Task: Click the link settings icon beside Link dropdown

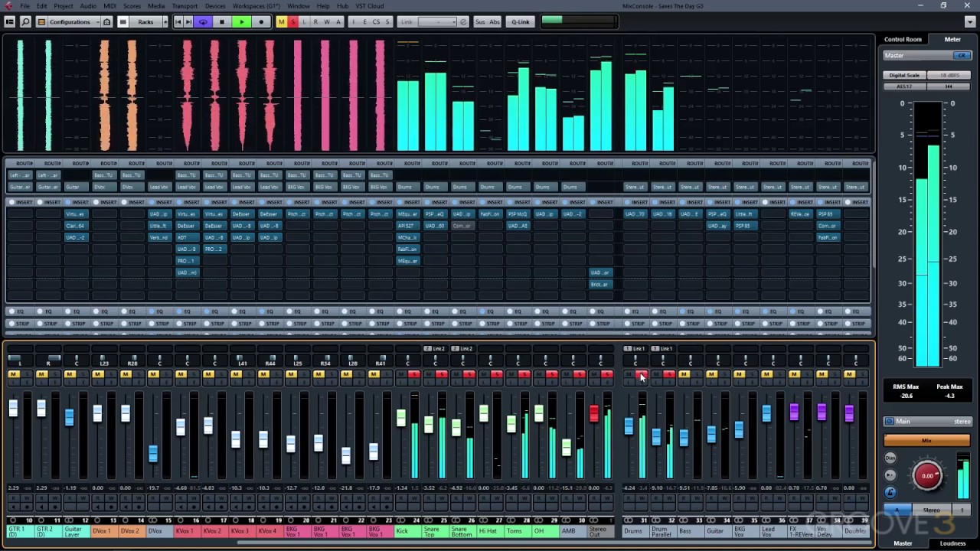Action: coord(463,21)
